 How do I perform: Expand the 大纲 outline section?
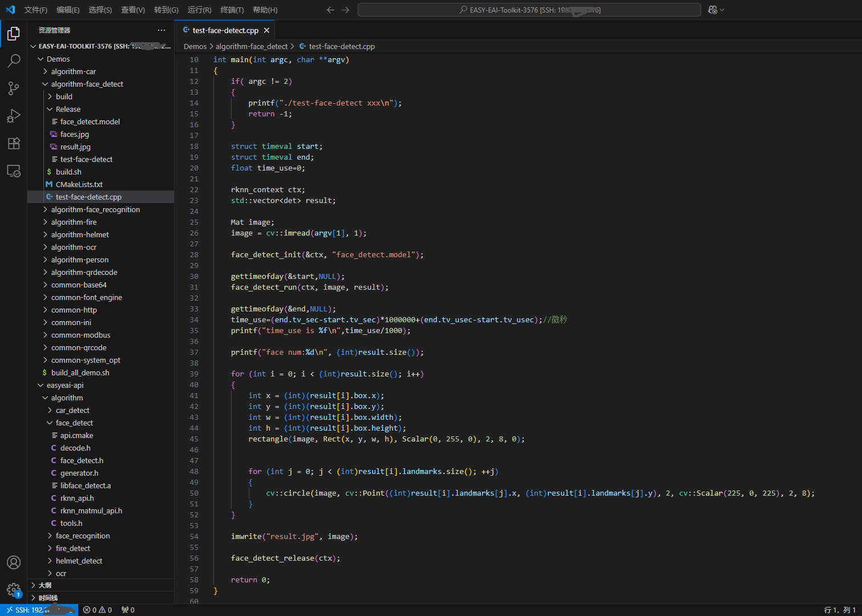(45, 585)
